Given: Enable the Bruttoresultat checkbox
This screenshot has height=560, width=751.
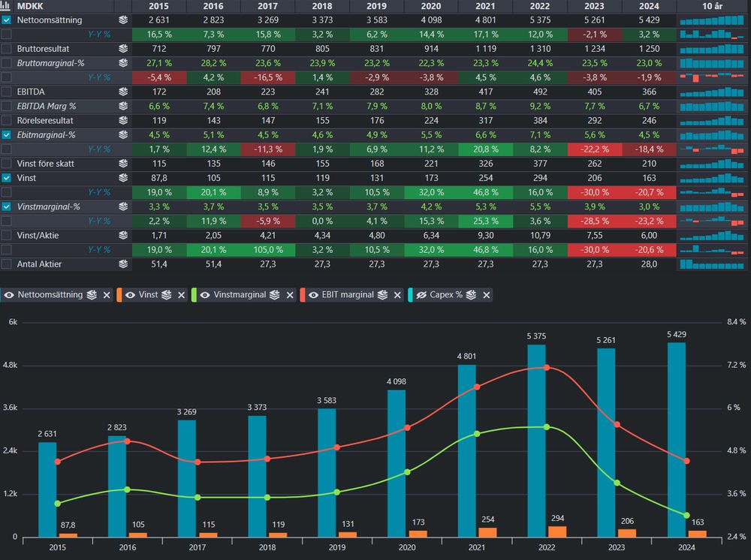Looking at the screenshot, I should 6,49.
